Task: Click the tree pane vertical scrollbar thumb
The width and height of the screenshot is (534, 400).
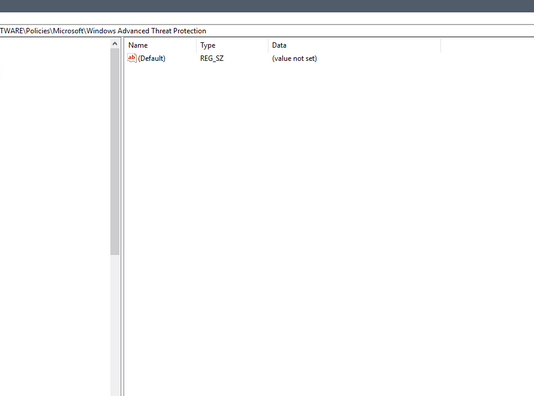Action: 115,151
